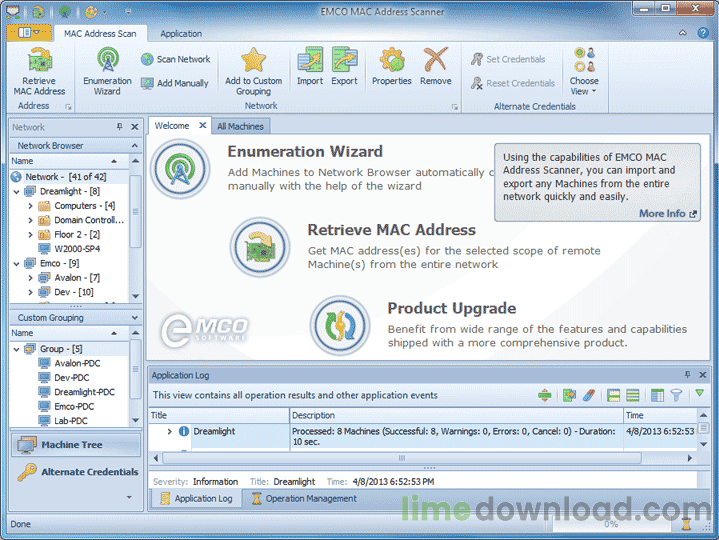Open Alternate Credentials navigation pane
This screenshot has width=719, height=540.
(x=77, y=472)
